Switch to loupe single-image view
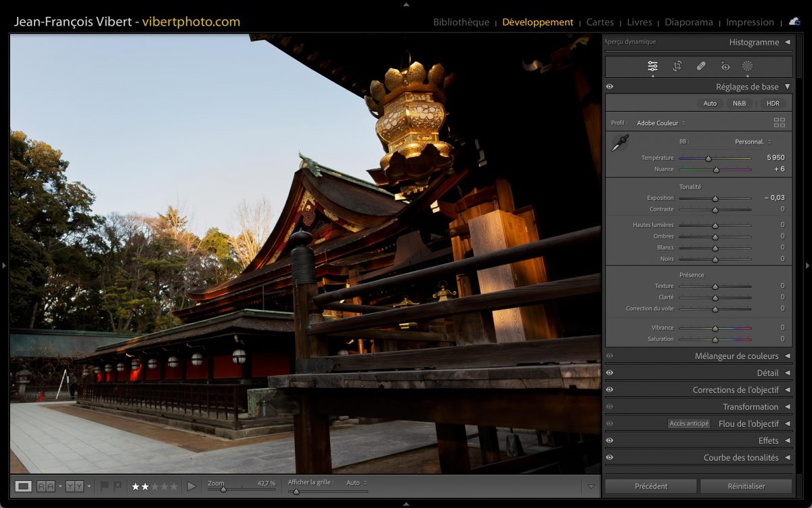Viewport: 812px width, 508px height. pos(24,486)
